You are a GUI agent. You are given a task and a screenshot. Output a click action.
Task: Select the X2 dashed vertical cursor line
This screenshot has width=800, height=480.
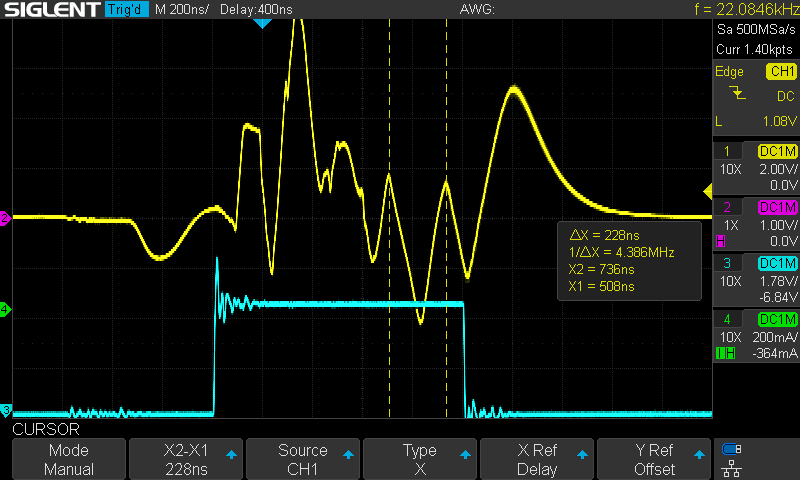pyautogui.click(x=446, y=218)
